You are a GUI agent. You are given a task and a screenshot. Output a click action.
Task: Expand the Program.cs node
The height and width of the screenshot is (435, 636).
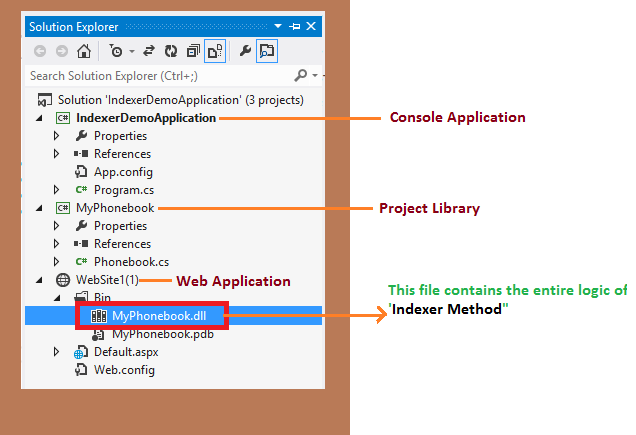click(56, 190)
